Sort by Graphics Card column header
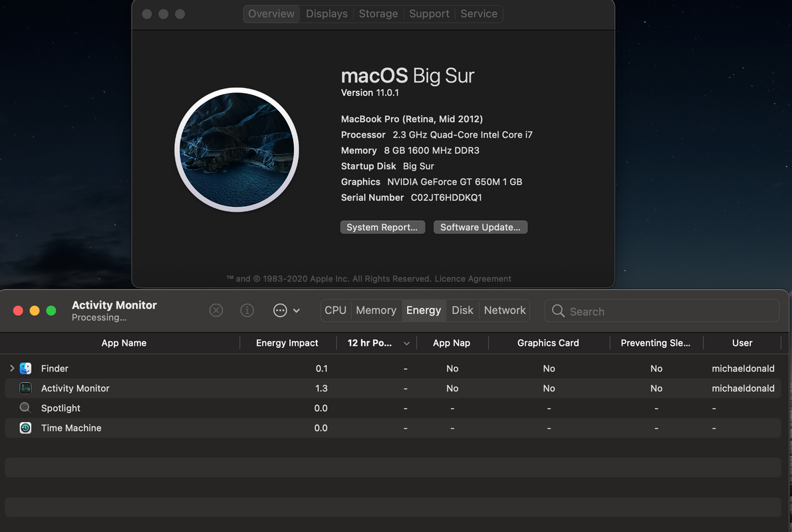Screen dimensions: 792x532 coord(548,343)
